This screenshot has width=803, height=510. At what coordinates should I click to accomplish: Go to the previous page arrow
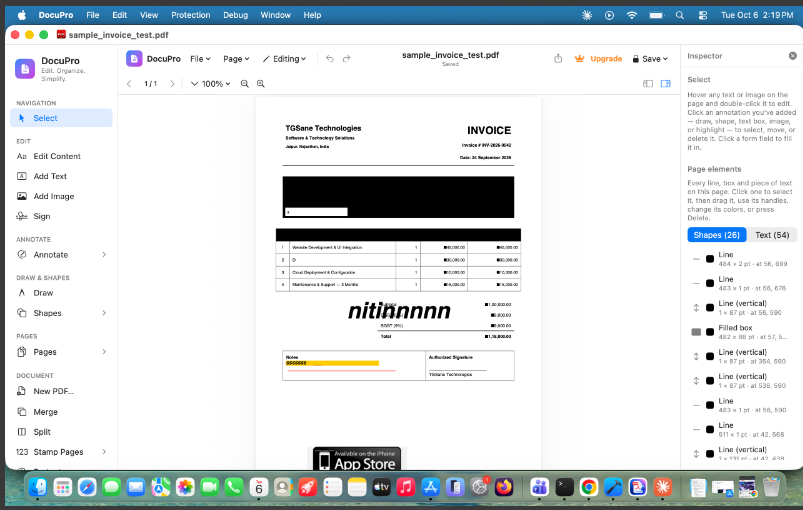[x=129, y=83]
